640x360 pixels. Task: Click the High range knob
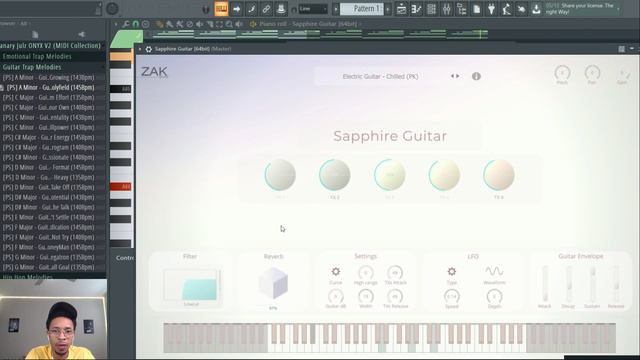point(365,272)
